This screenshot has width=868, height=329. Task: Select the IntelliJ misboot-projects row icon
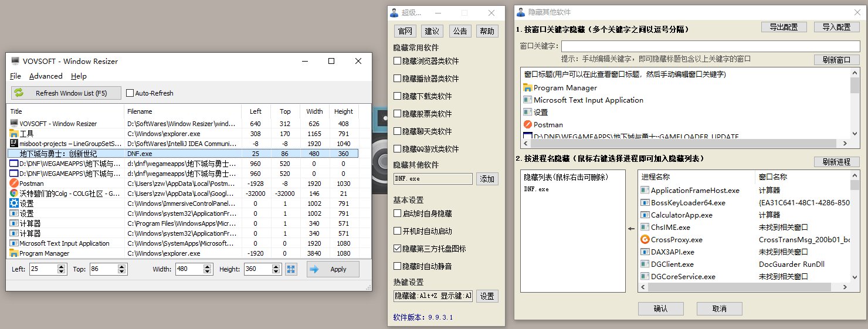(x=14, y=144)
